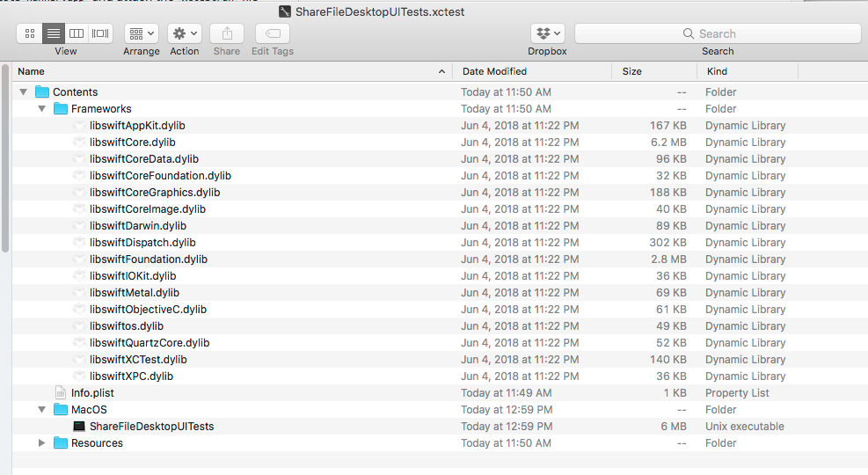Click the libswiftCoreData.dylib file icon
Screen dimensions: 868x475
click(79, 159)
